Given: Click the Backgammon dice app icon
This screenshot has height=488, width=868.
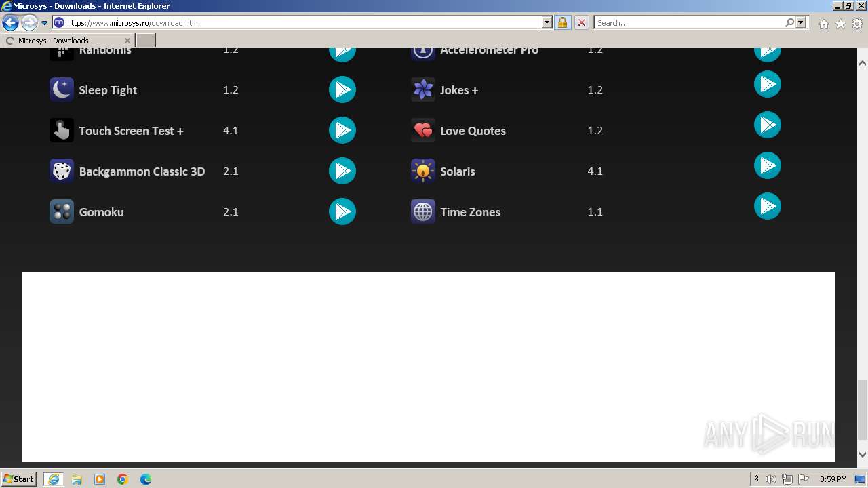Looking at the screenshot, I should pos(62,171).
